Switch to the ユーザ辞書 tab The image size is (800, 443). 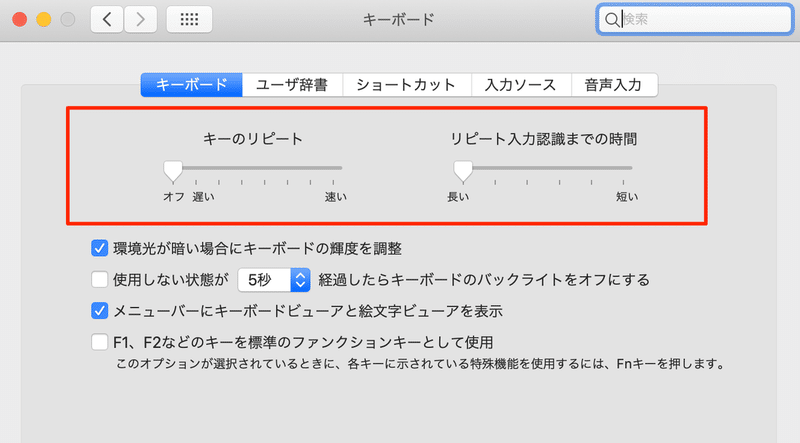pyautogui.click(x=292, y=85)
